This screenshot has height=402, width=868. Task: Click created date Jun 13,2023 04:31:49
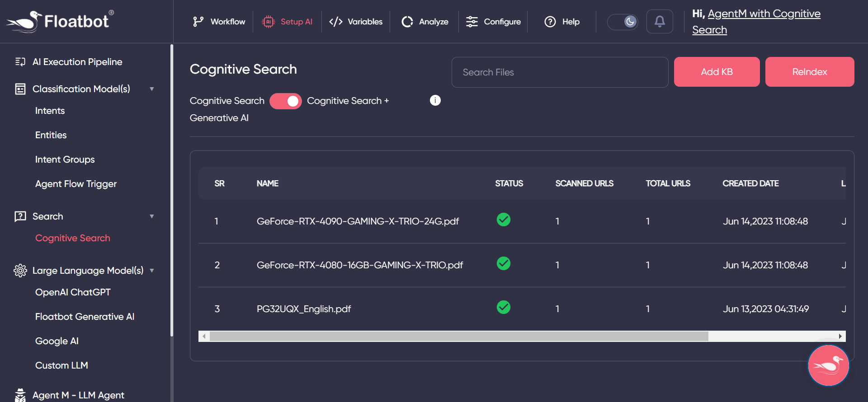coord(766,309)
